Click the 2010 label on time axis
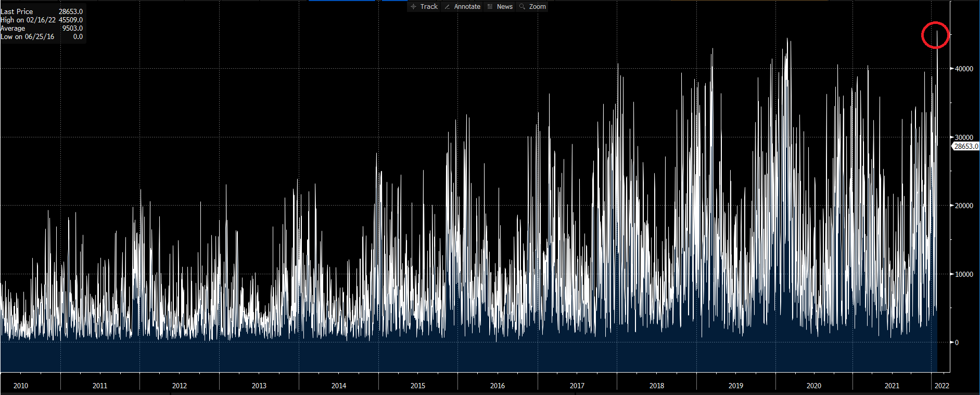Screen dimensions: 980x395 21,386
